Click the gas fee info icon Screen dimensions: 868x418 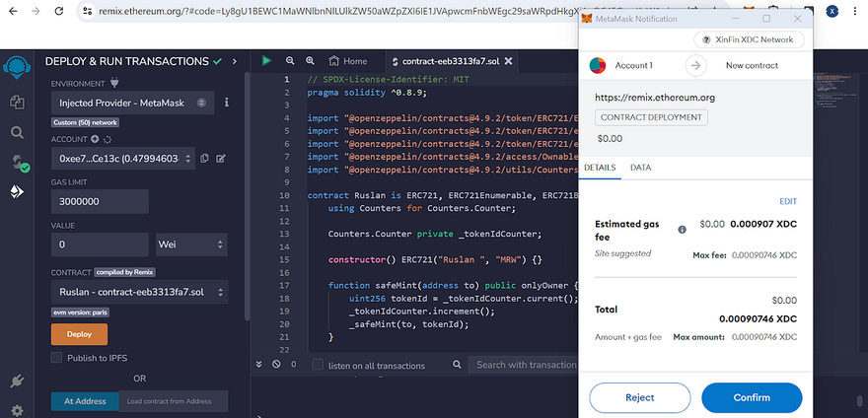pyautogui.click(x=682, y=229)
